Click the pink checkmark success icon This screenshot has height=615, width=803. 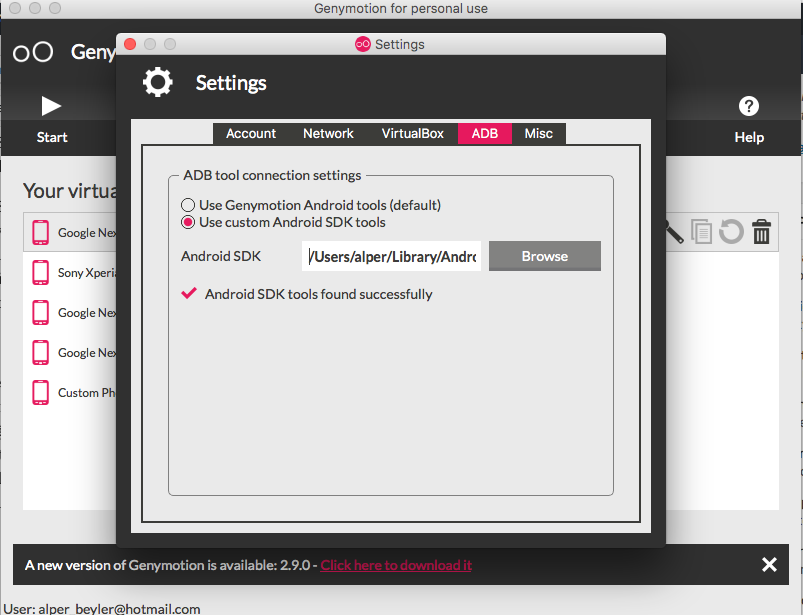click(x=189, y=293)
